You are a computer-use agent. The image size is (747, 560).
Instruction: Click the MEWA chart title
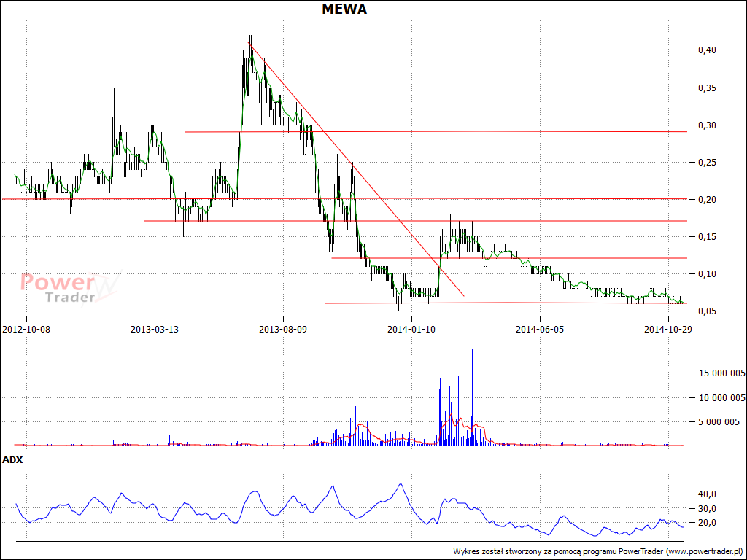point(344,9)
